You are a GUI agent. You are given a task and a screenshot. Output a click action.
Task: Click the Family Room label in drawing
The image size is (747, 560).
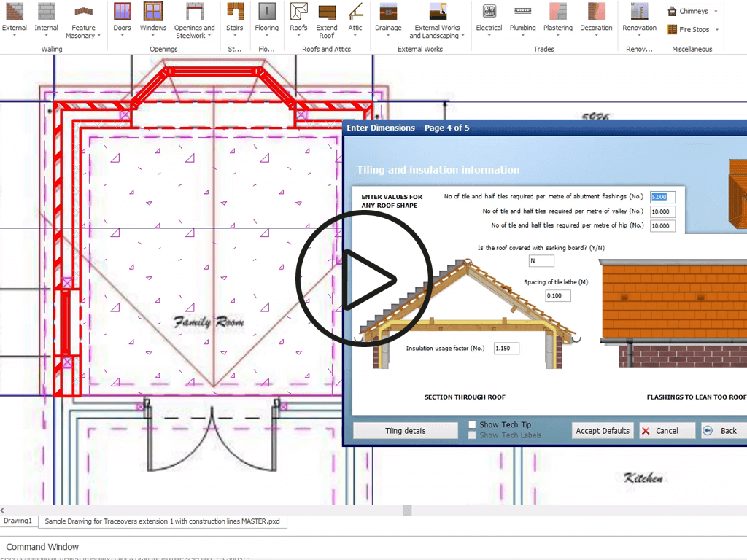(209, 322)
